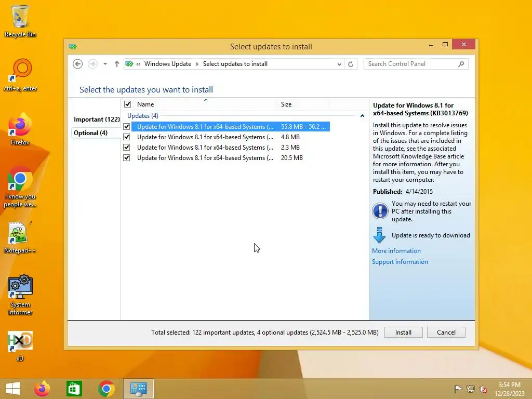Open the recent locations dropdown arrow
Screen dimensions: 532x399
[x=105, y=64]
